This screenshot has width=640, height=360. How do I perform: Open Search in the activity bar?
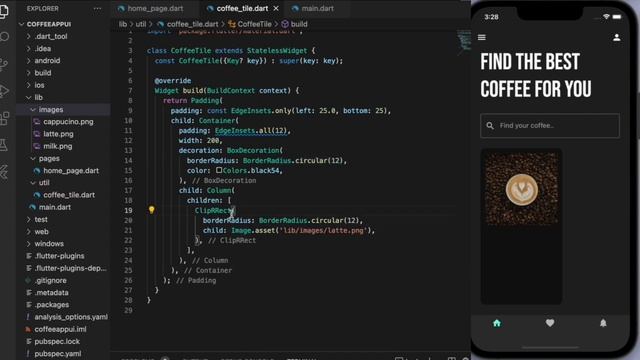(x=4, y=37)
